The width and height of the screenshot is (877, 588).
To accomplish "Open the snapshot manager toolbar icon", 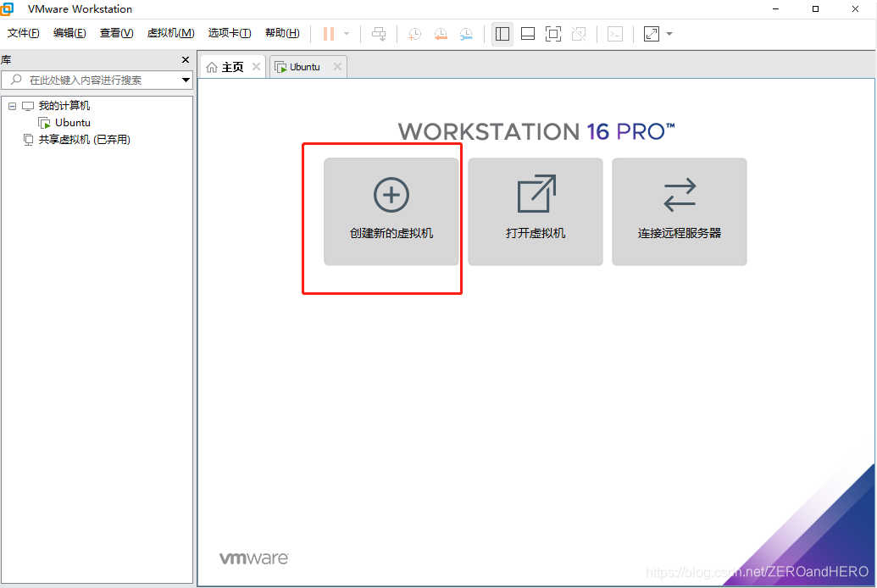I will (466, 34).
